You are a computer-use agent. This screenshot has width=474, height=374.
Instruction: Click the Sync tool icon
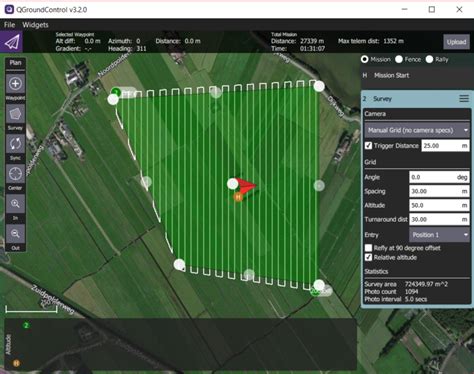tap(15, 144)
